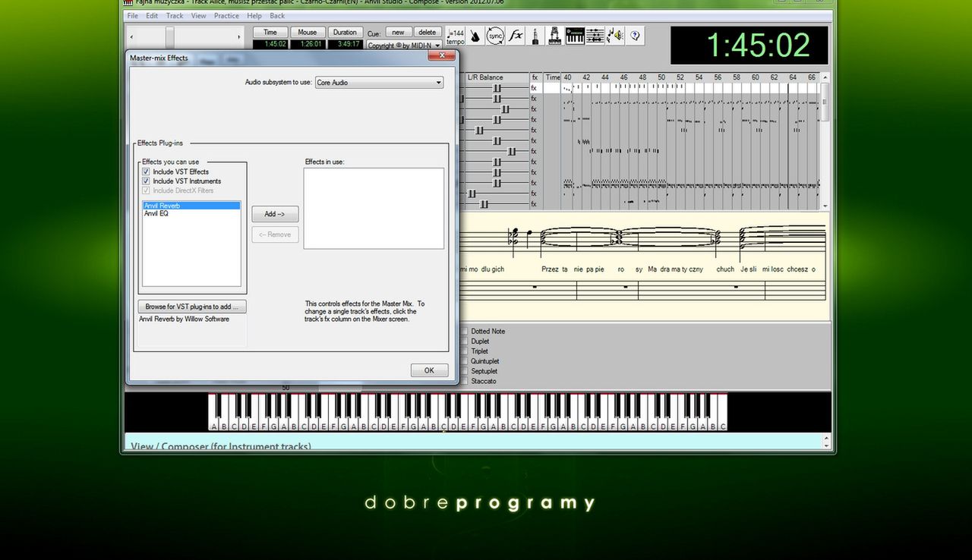Click measure 60 in the timeline ruler

click(x=756, y=77)
